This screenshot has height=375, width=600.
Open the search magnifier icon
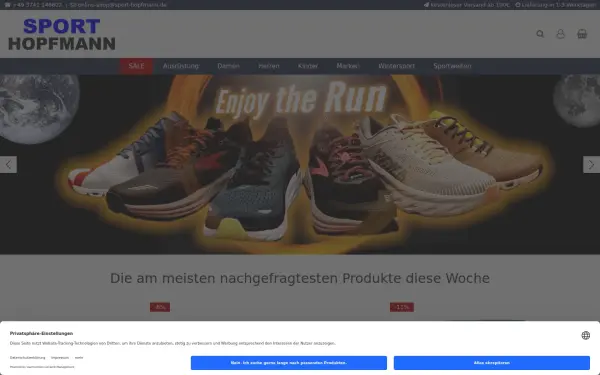540,34
